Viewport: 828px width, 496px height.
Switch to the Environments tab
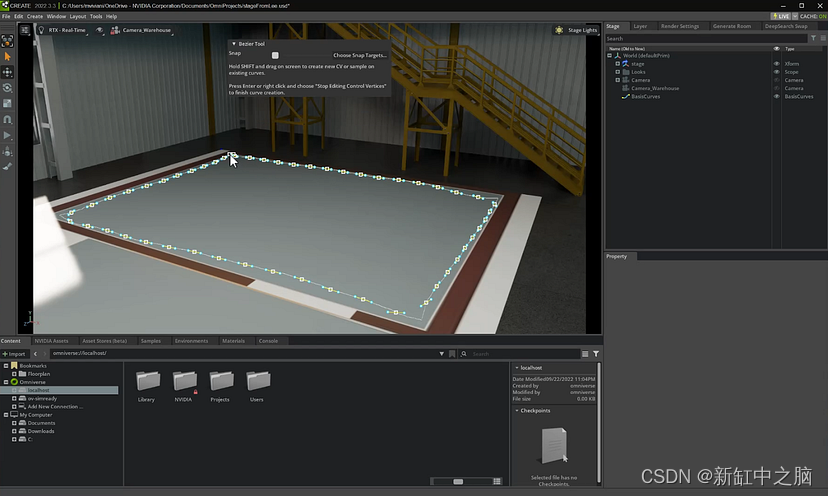(x=191, y=341)
